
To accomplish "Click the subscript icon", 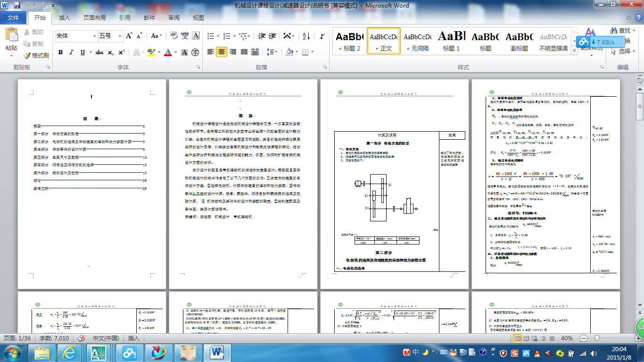I will click(111, 52).
